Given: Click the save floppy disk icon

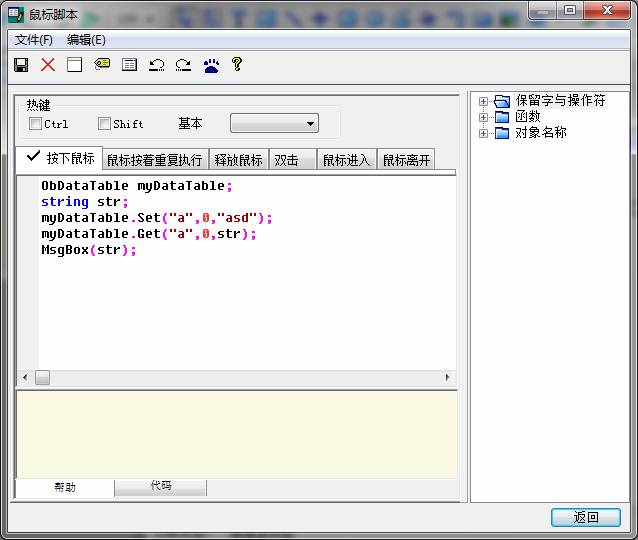Looking at the screenshot, I should click(21, 65).
